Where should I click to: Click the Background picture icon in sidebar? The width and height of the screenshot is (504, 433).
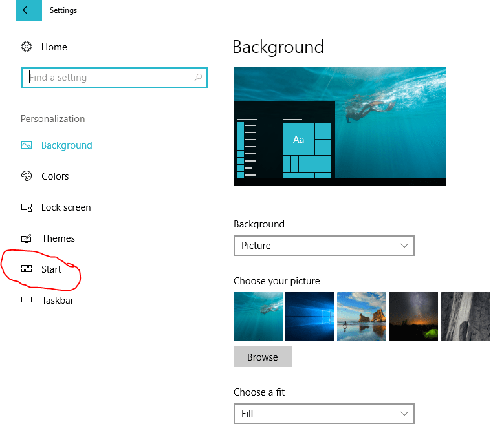(27, 145)
